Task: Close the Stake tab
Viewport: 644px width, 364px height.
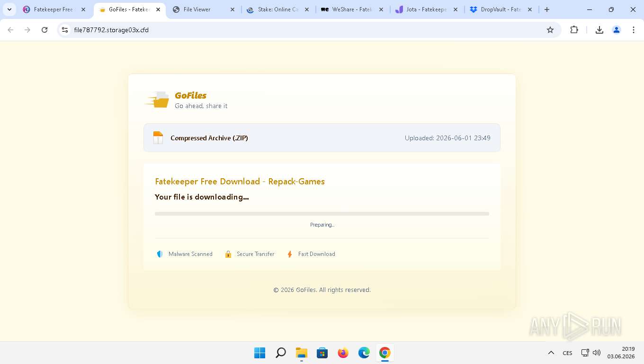Action: tap(307, 9)
